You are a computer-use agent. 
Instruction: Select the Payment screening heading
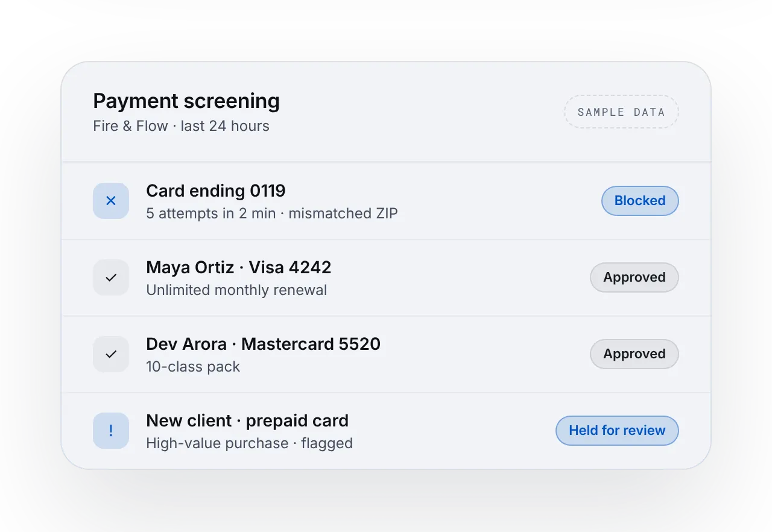pos(186,101)
